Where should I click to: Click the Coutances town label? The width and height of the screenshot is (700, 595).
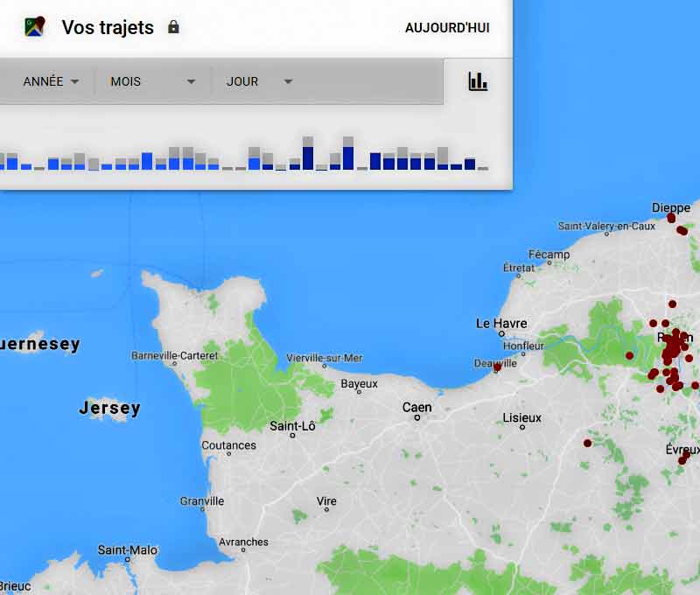tap(228, 445)
